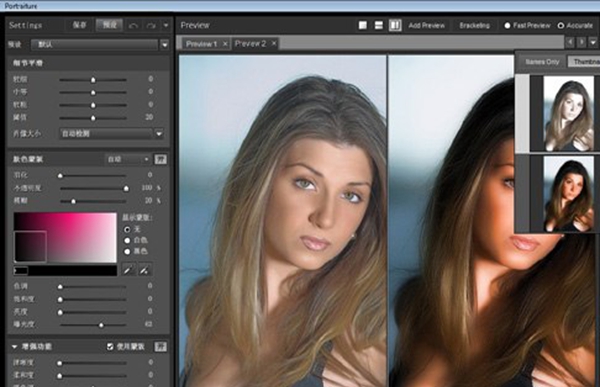Click the left preview portrait image
Image resolution: width=600 pixels, height=387 pixels.
(283, 221)
